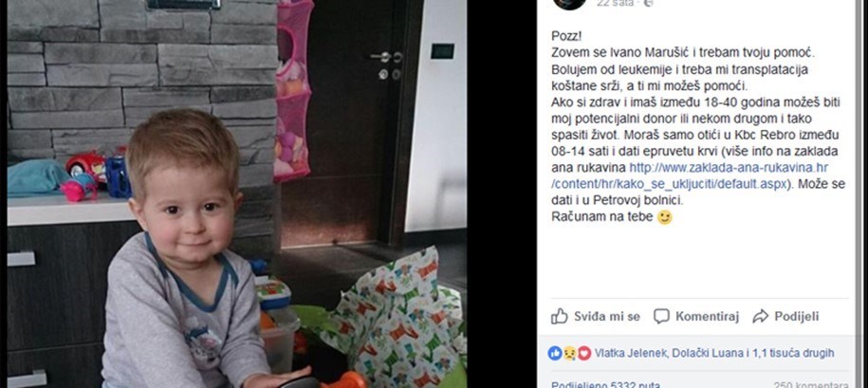
Task: Open the kako_se_ukljuciti/default.aspx link line
Action: [x=670, y=184]
